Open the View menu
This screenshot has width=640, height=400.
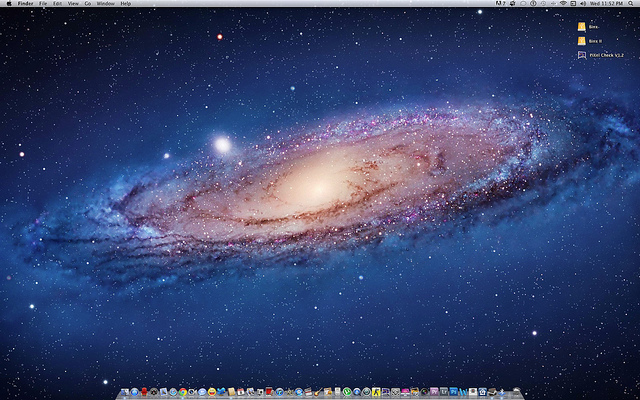(73, 3)
